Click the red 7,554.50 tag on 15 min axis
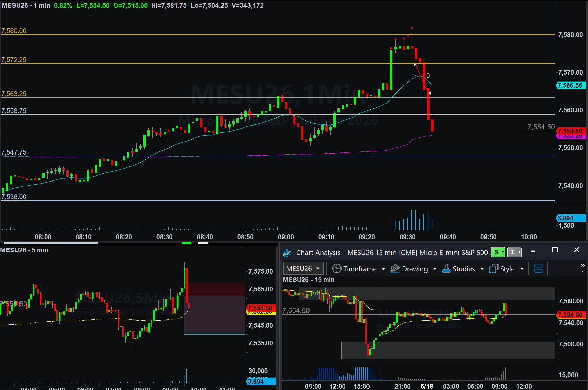 click(571, 315)
